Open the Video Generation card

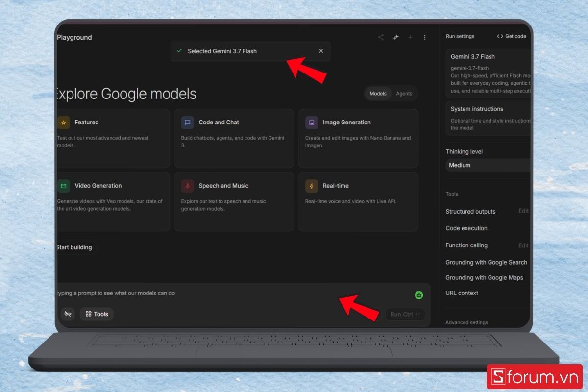point(113,201)
